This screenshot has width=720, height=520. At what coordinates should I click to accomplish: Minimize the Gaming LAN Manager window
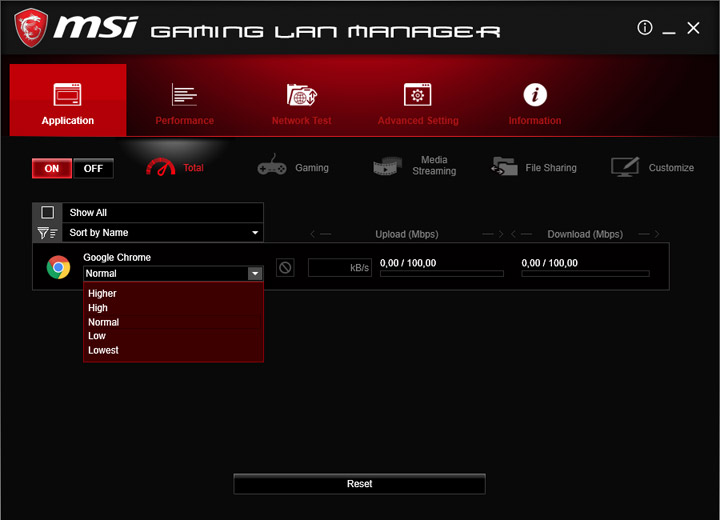(x=669, y=32)
